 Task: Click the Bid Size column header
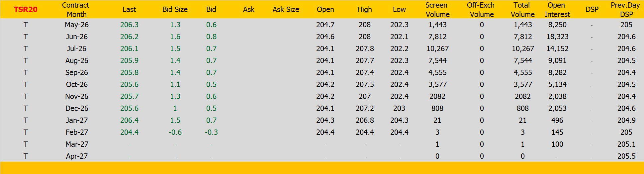click(x=175, y=10)
